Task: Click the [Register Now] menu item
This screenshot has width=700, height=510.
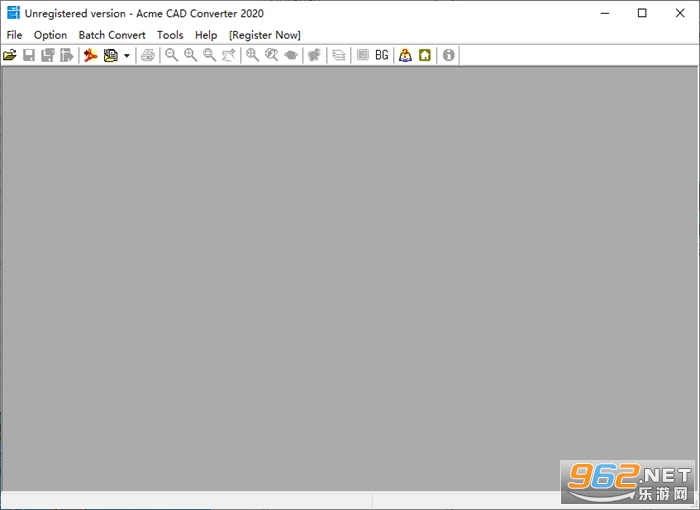Action: (265, 35)
